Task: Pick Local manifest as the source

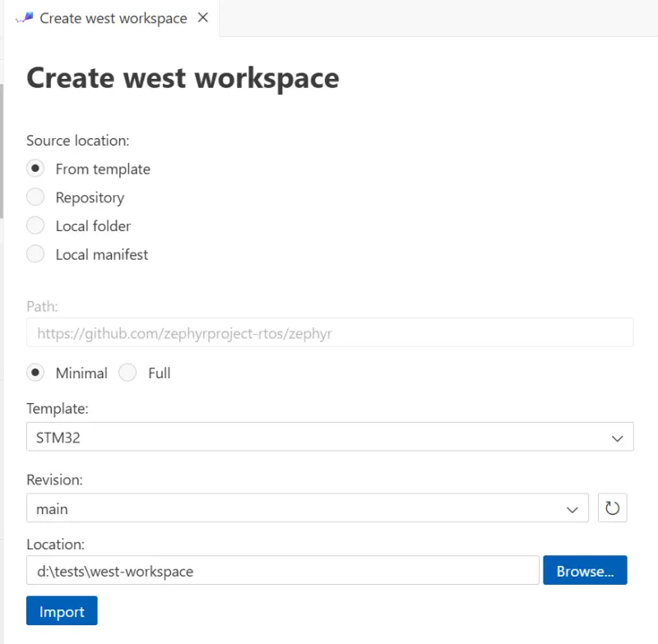Action: click(35, 254)
